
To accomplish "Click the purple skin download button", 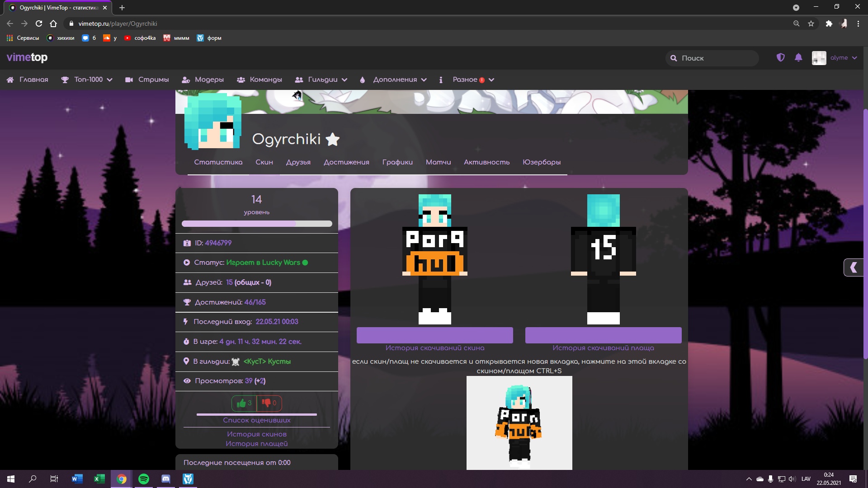I will tap(435, 335).
